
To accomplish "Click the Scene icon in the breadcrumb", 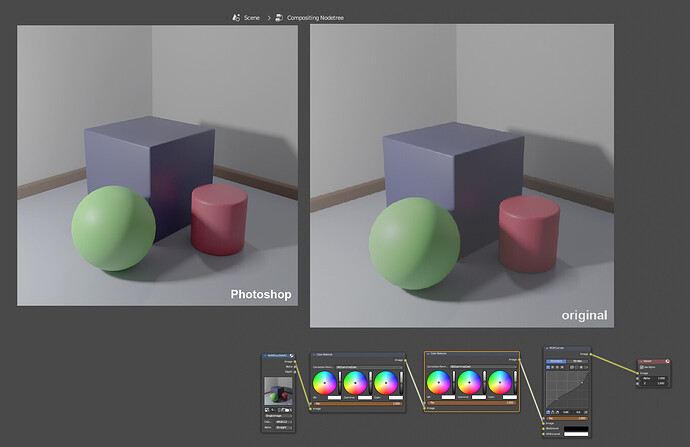I will coord(236,18).
